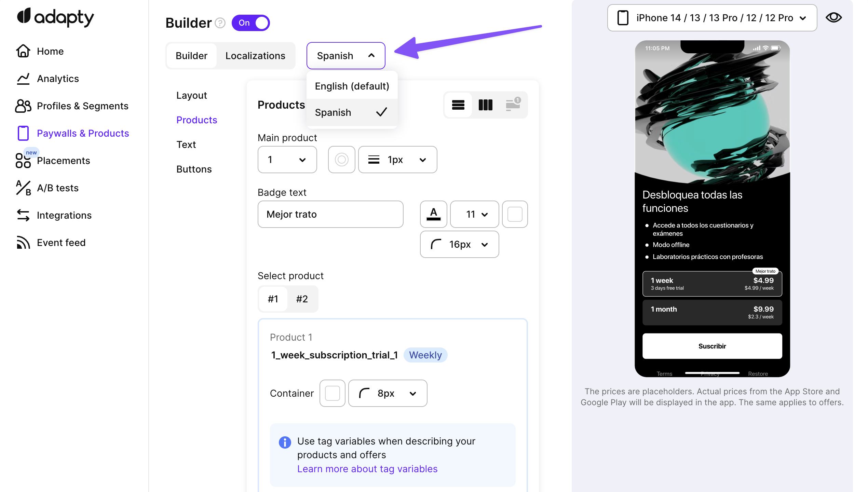Go to A/B tests section

click(57, 188)
